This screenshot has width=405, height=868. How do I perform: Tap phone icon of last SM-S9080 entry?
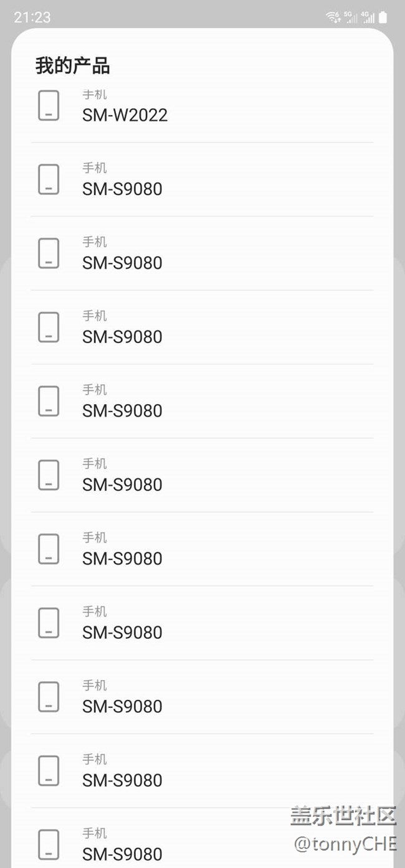pyautogui.click(x=49, y=845)
